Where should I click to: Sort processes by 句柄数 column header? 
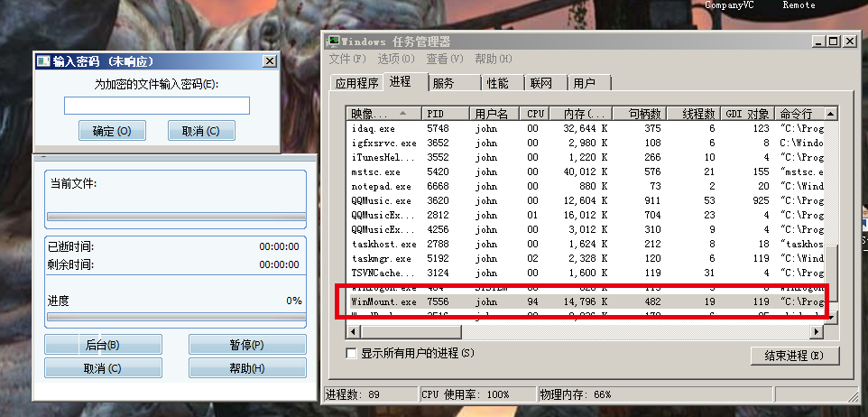coord(640,114)
